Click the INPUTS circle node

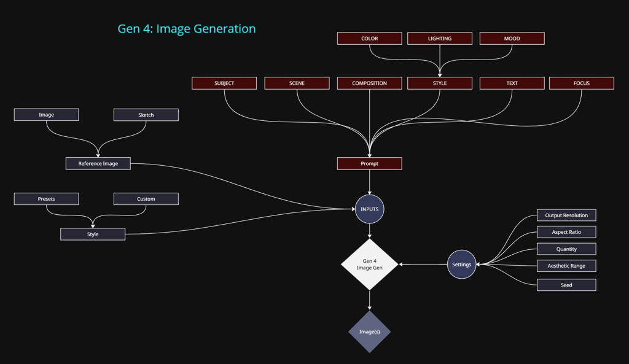pyautogui.click(x=369, y=209)
